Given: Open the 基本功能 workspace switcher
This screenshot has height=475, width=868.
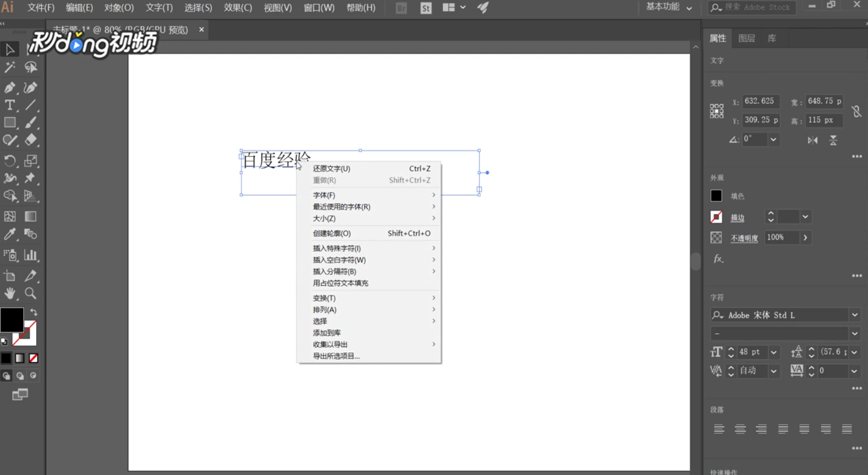Looking at the screenshot, I should tap(669, 7).
